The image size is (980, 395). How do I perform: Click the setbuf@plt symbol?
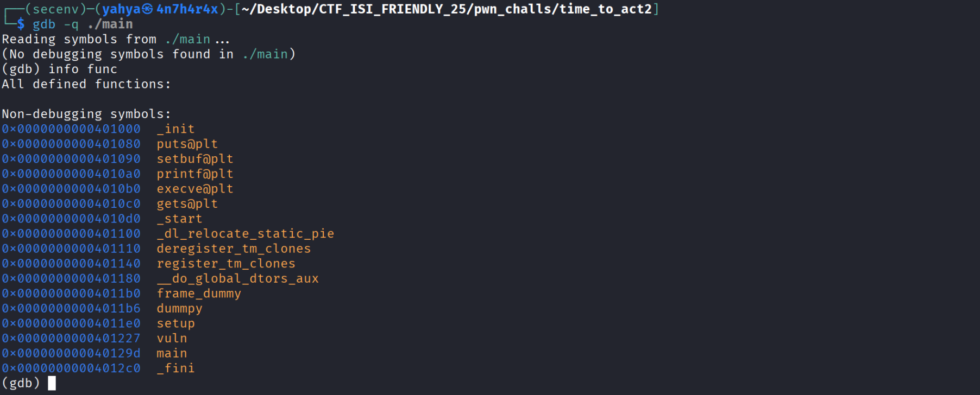point(195,159)
